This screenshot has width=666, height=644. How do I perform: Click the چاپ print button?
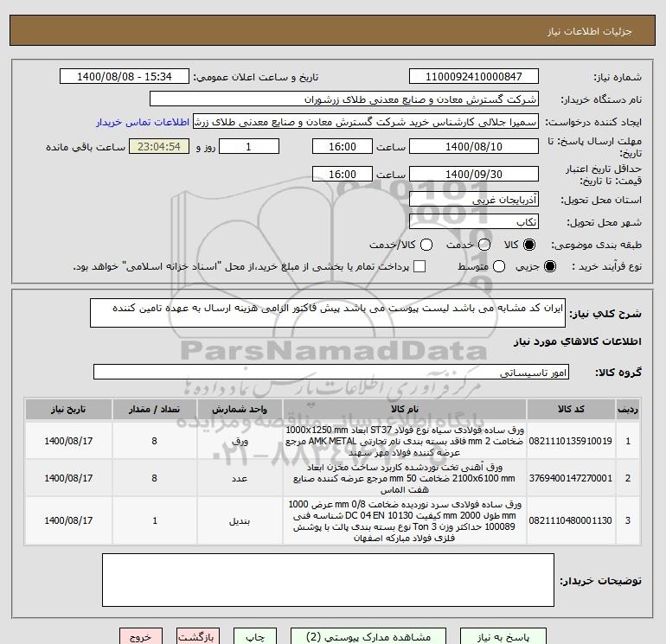(255, 636)
